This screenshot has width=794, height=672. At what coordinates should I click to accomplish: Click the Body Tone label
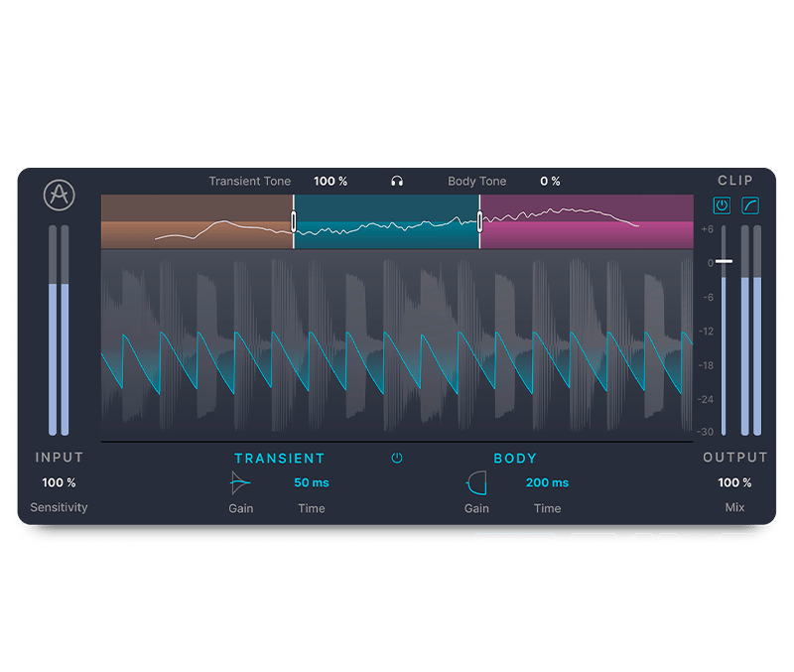477,181
